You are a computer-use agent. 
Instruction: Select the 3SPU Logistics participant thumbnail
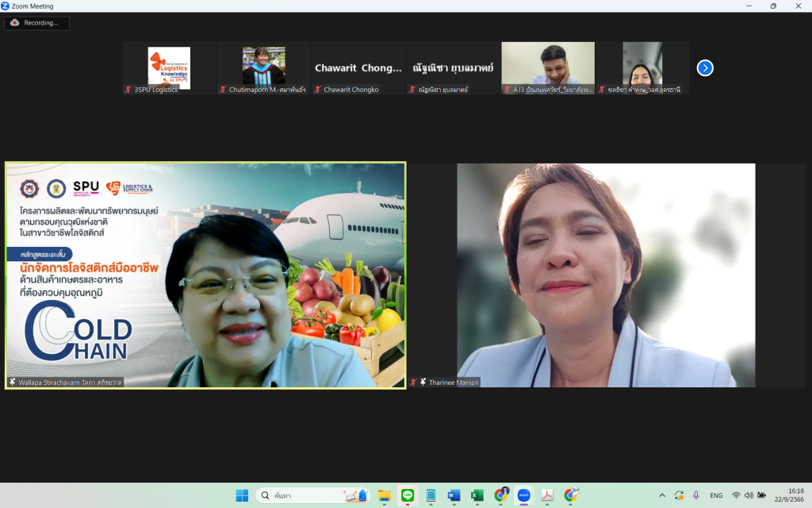point(169,68)
